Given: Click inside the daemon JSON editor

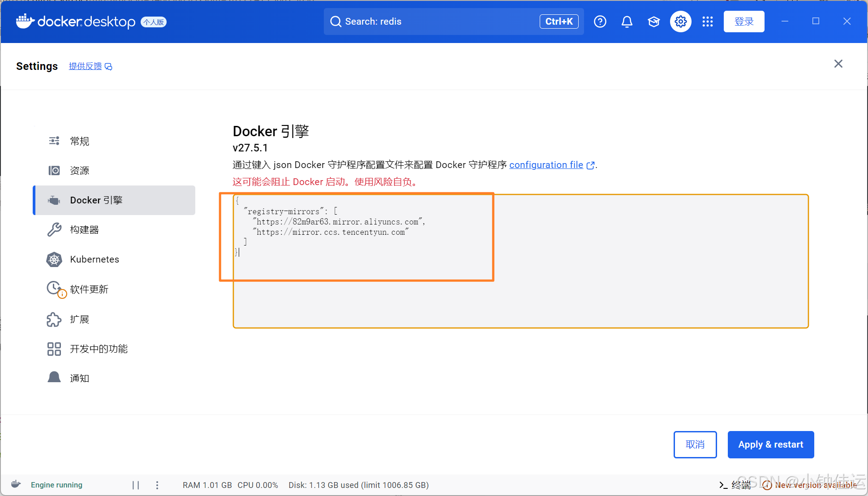Looking at the screenshot, I should pyautogui.click(x=520, y=261).
